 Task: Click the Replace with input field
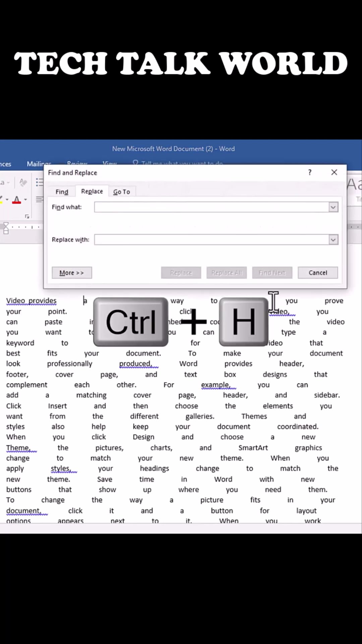[x=212, y=239]
